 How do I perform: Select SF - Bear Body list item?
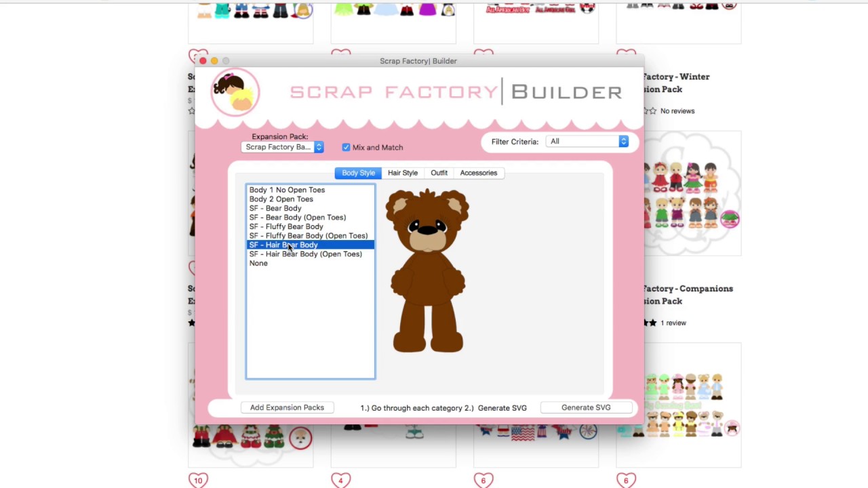310,208
